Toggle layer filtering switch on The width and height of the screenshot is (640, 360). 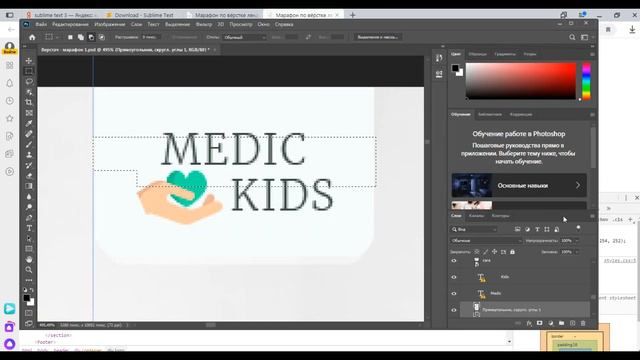click(578, 228)
